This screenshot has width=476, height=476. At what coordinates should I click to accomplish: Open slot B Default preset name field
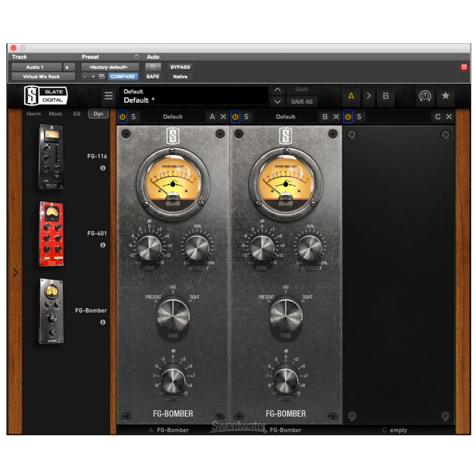pos(286,116)
